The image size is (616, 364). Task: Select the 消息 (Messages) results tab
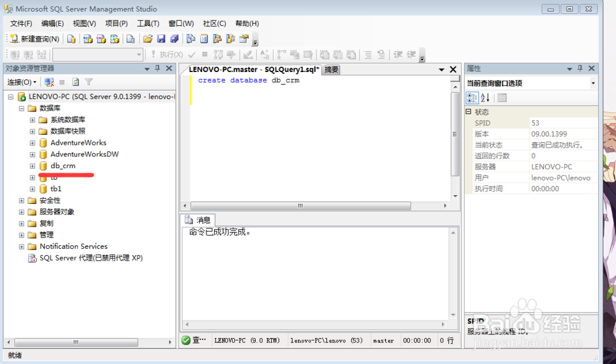click(x=198, y=220)
